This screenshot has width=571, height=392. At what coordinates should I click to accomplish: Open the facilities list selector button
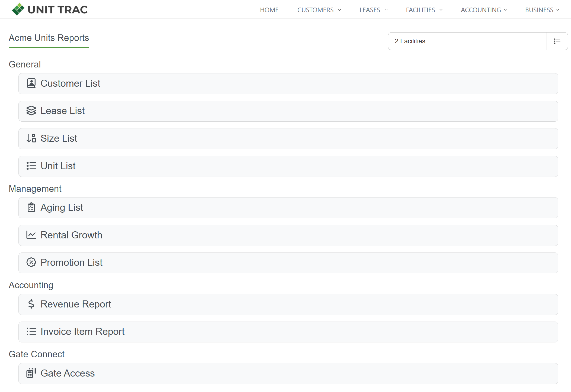(x=557, y=41)
